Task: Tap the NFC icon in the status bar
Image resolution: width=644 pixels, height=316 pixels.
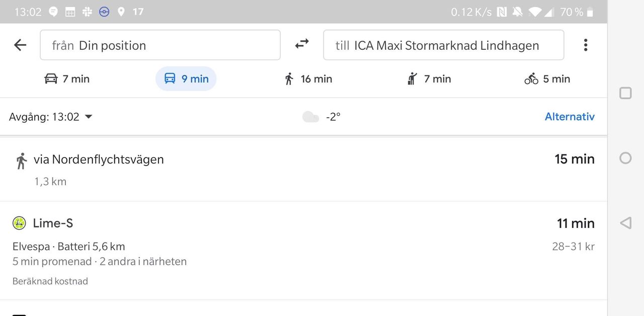Action: pos(501,12)
